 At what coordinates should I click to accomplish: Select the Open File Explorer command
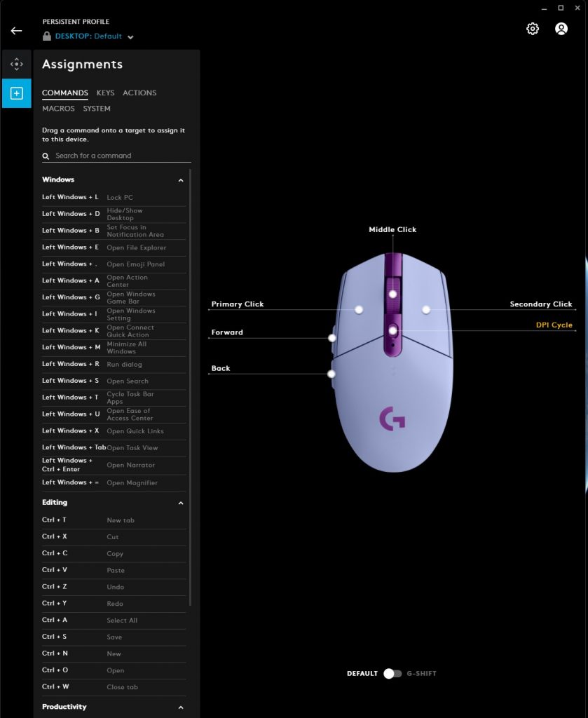tap(114, 248)
